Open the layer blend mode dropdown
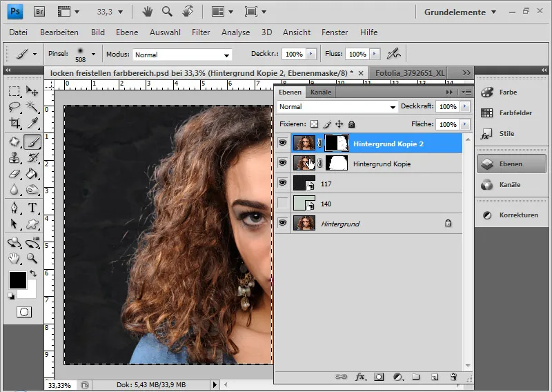Screen dimensions: 552x392 (337, 107)
